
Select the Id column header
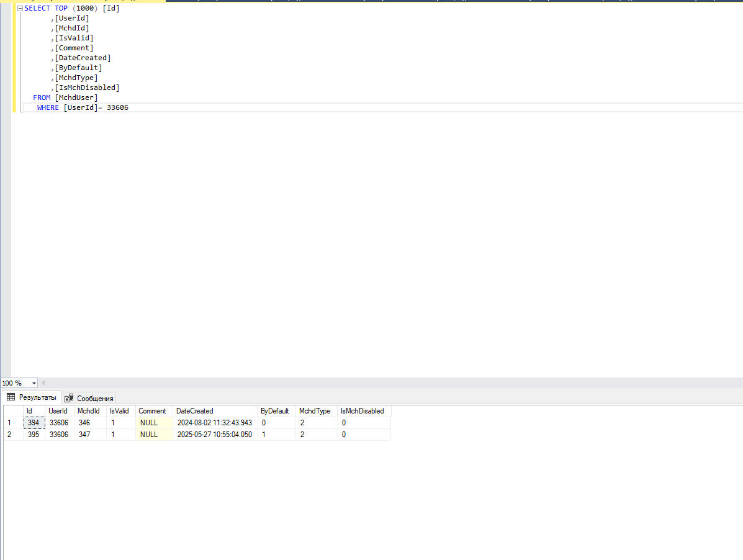pyautogui.click(x=34, y=411)
